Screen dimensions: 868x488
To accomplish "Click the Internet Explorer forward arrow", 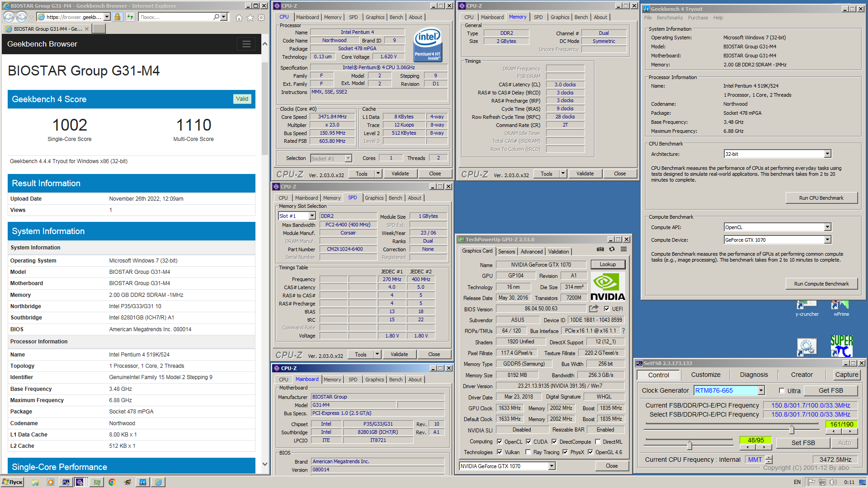I will pyautogui.click(x=21, y=17).
